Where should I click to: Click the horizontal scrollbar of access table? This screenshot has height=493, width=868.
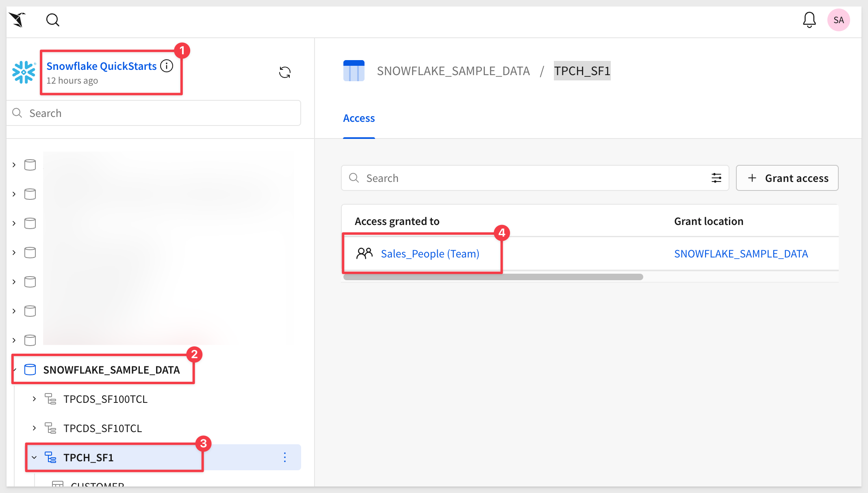click(x=493, y=277)
